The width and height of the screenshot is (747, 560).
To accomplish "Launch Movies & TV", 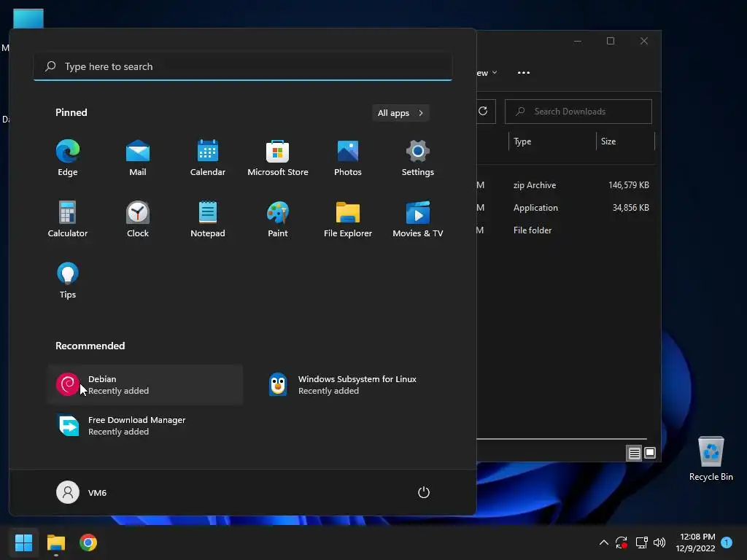I will point(418,219).
